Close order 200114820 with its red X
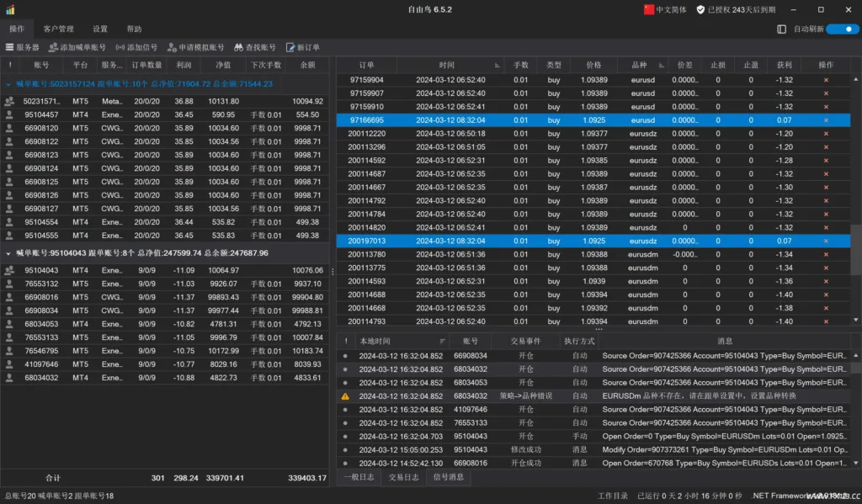This screenshot has height=504, width=862. 826,227
